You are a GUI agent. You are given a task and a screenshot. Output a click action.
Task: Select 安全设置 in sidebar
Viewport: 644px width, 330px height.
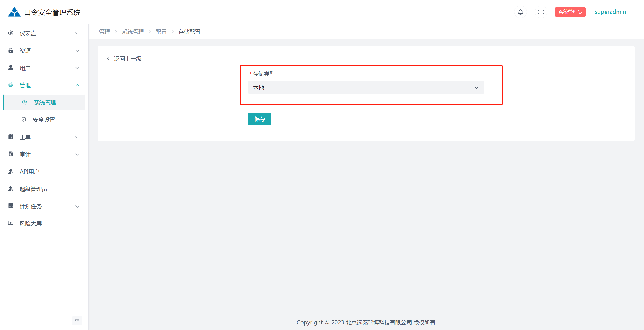(44, 120)
